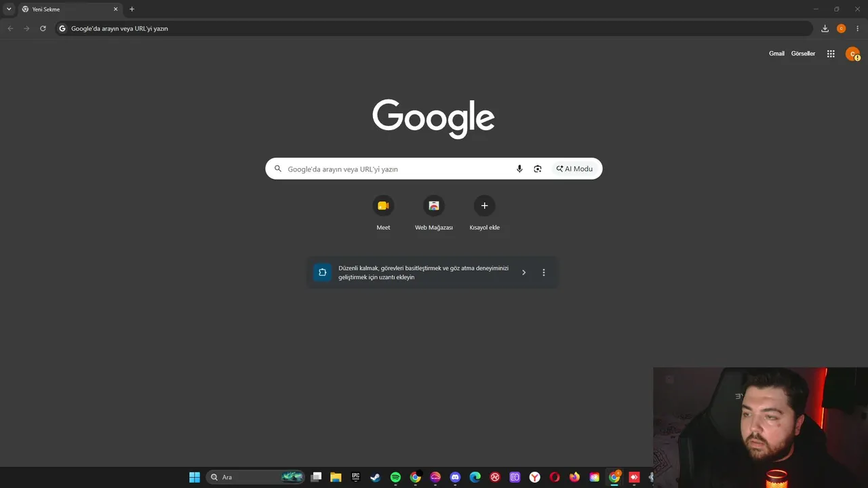Click the chevron on the extension suggestion card

pos(524,272)
